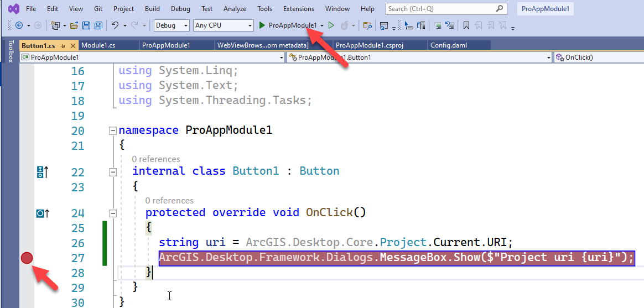Image resolution: width=644 pixels, height=308 pixels.
Task: Toggle the red breakpoint on line 27
Action: (x=27, y=258)
